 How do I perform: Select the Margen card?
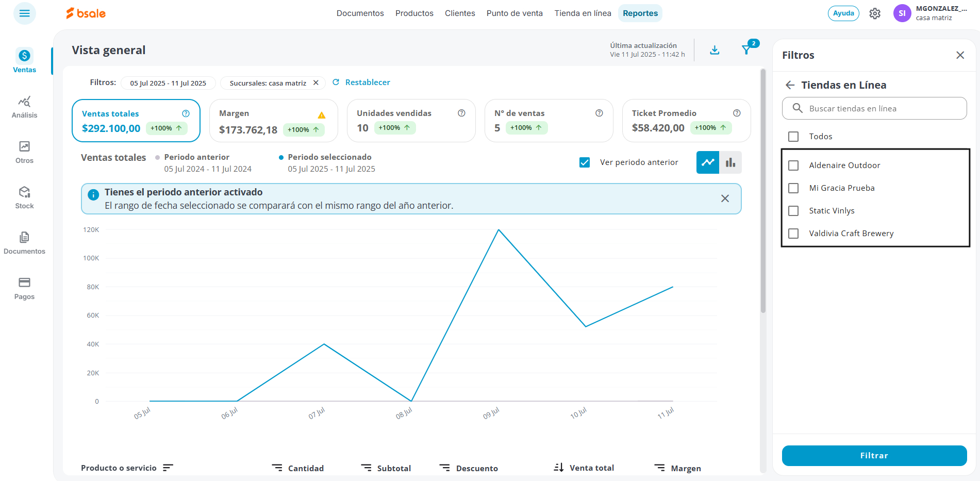[x=274, y=121]
